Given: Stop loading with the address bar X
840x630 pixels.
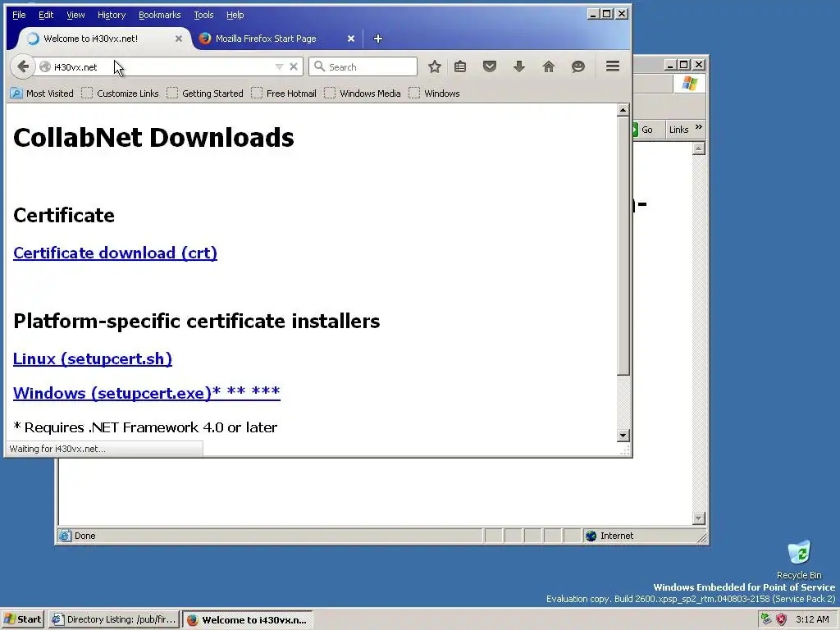Looking at the screenshot, I should tap(294, 66).
